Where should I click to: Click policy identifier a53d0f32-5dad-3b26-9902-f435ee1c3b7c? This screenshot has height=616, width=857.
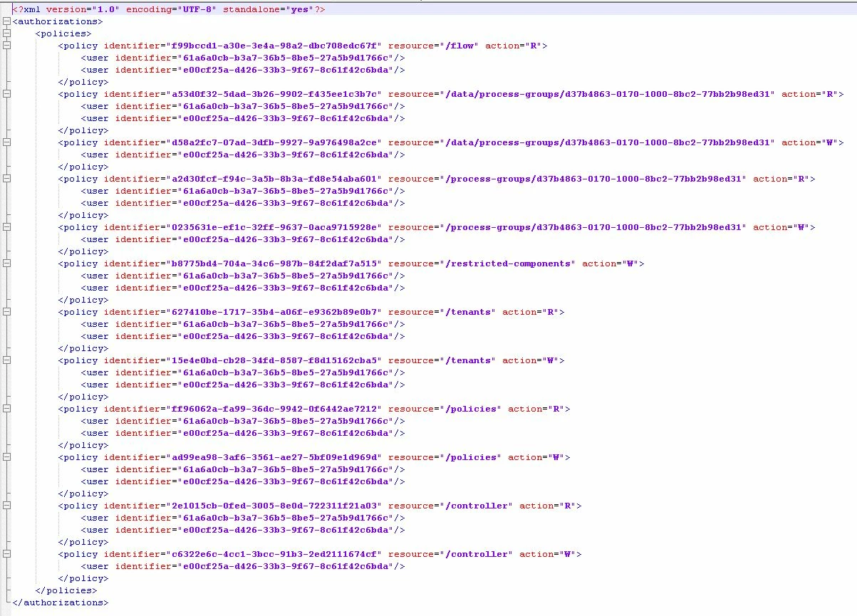pos(274,94)
